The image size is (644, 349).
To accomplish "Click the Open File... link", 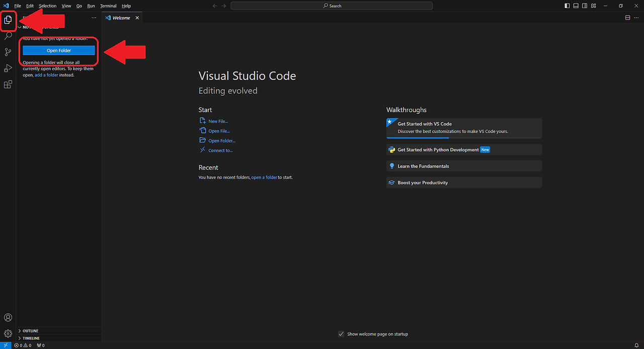I will [219, 131].
